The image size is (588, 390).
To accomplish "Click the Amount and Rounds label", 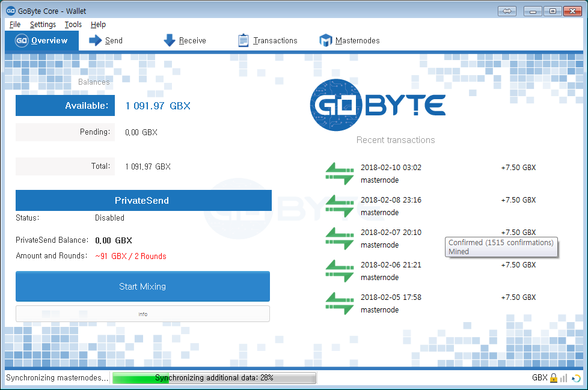I will pyautogui.click(x=51, y=256).
